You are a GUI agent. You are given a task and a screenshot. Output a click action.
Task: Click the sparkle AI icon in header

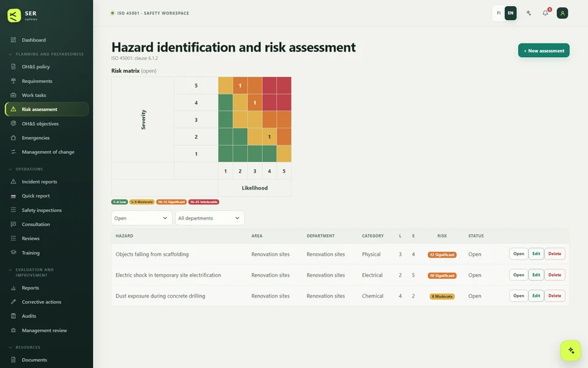click(x=529, y=13)
